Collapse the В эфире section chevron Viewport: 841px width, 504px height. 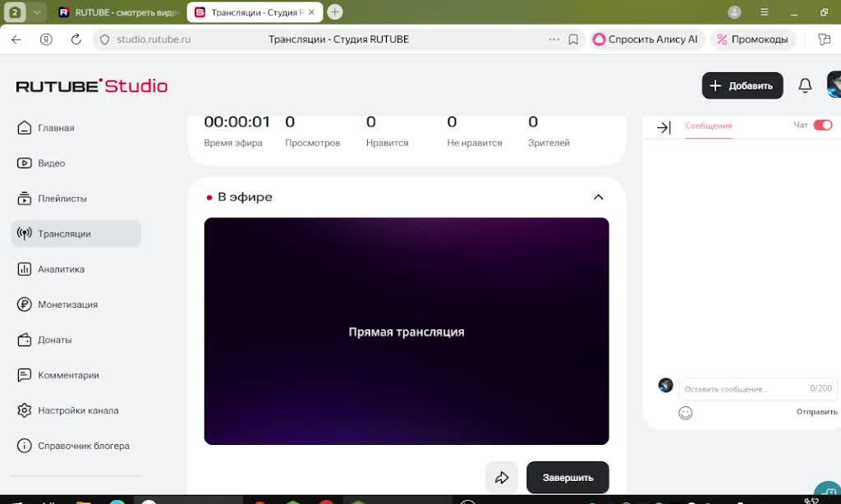(x=599, y=197)
